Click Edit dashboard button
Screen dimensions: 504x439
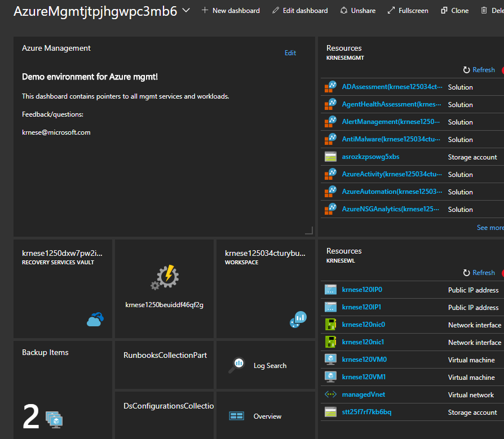(300, 11)
